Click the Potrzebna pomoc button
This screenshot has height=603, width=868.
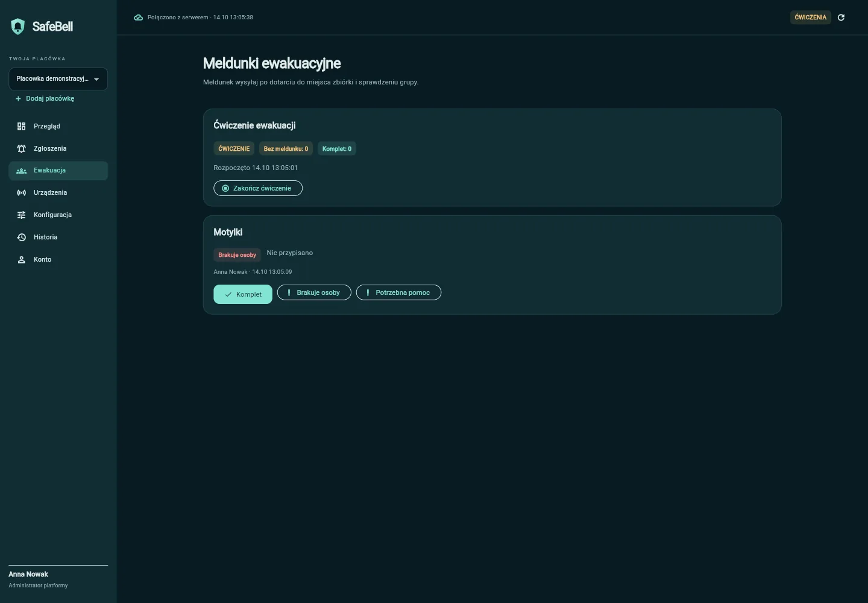(398, 292)
